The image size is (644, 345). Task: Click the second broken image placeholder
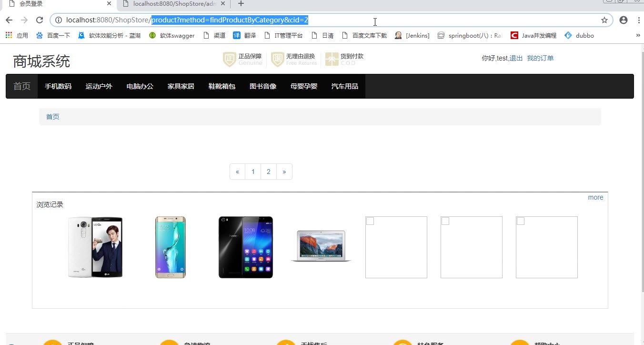(472, 247)
